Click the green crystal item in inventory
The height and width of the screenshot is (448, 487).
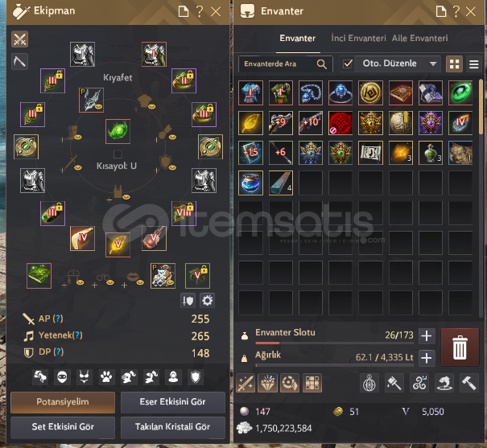pyautogui.click(x=460, y=92)
